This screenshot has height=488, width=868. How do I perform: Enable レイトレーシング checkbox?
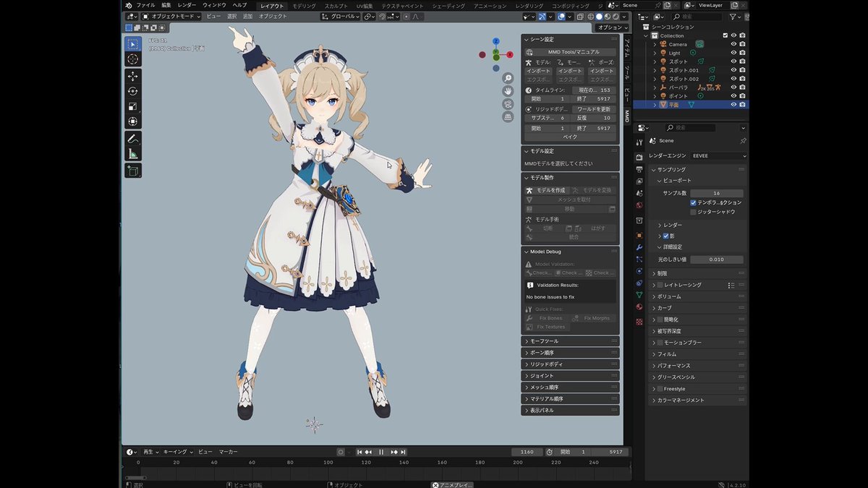pyautogui.click(x=660, y=285)
